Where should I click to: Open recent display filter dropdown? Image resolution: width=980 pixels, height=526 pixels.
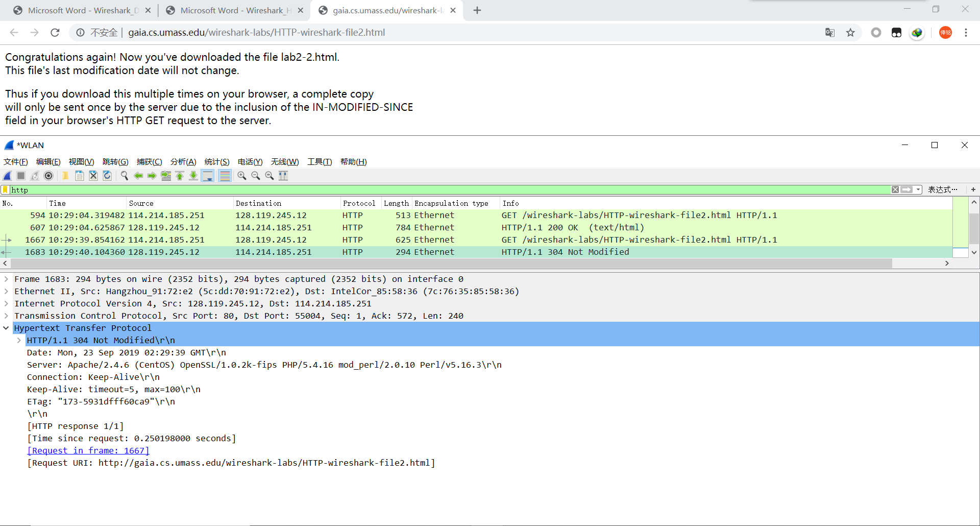(x=918, y=189)
